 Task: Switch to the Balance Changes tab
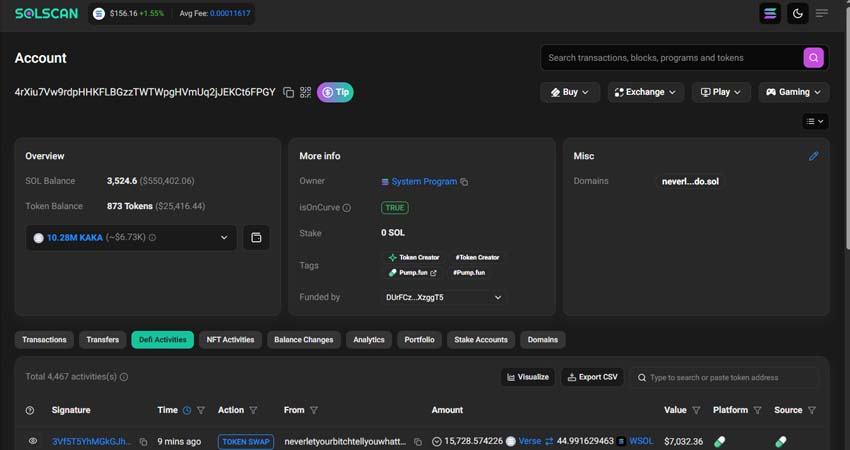[303, 340]
